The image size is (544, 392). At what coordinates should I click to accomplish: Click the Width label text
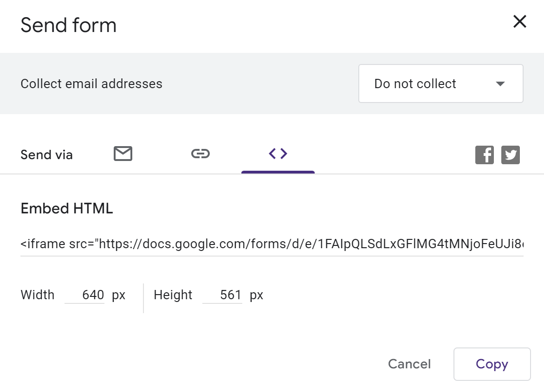point(38,295)
